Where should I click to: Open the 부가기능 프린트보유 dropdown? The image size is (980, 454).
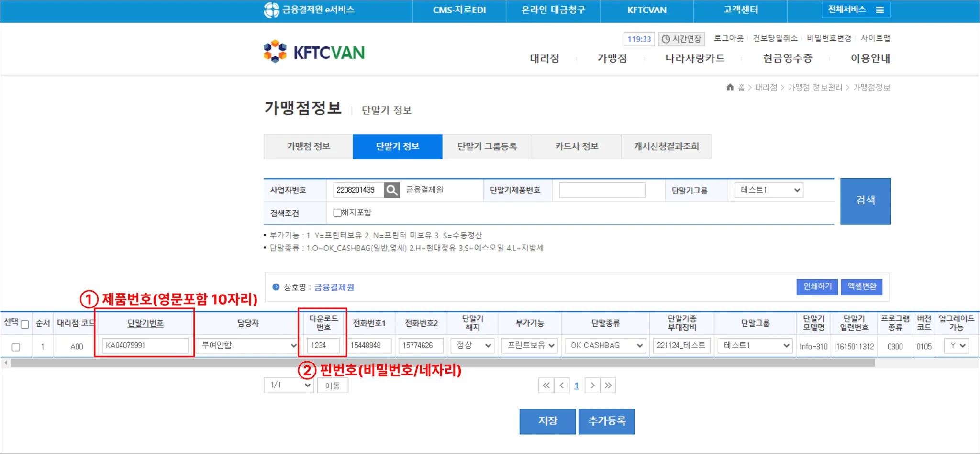[530, 345]
